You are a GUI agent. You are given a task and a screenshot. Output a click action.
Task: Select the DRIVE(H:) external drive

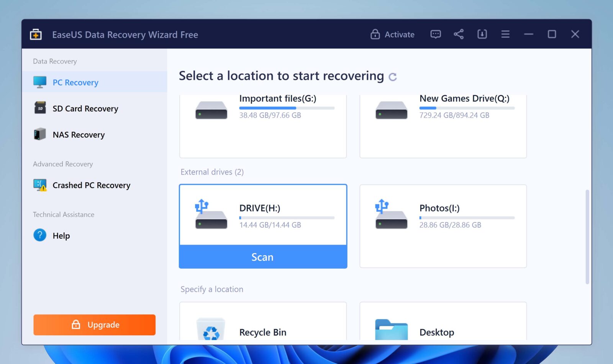coord(263,214)
